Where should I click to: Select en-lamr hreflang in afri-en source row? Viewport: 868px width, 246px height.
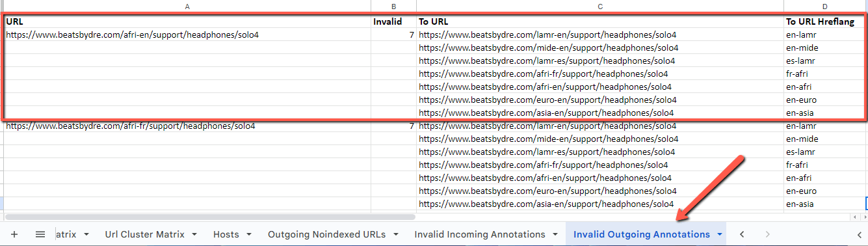[x=824, y=34]
